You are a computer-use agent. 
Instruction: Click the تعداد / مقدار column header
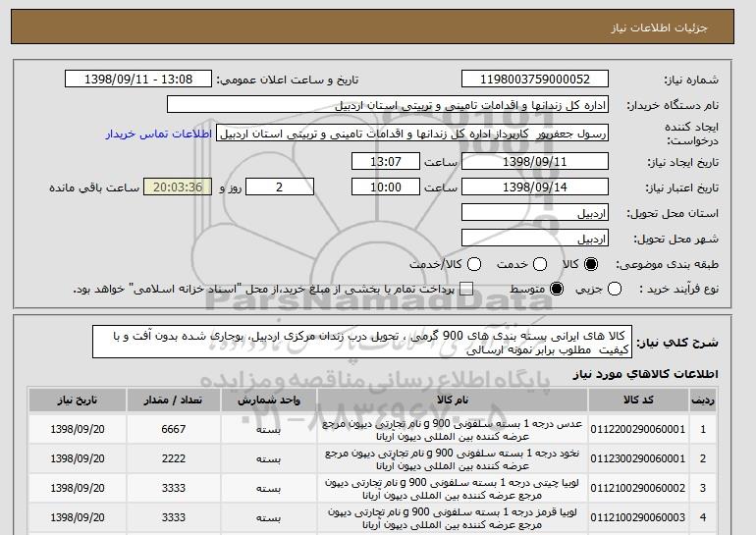174,401
